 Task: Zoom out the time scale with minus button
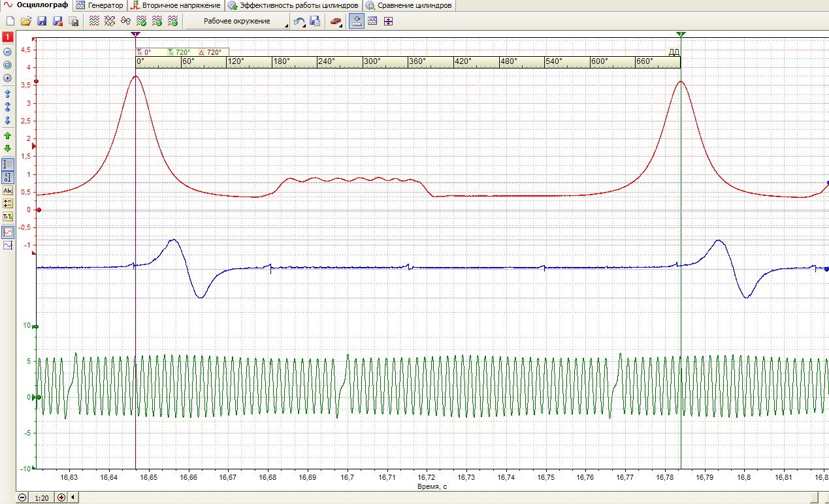pos(22,497)
